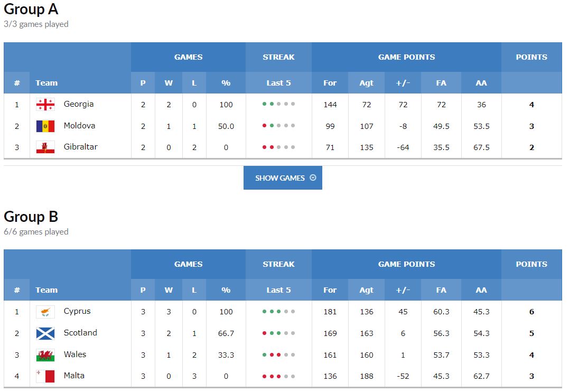
Task: Sort Group A by the For column header
Action: (330, 83)
